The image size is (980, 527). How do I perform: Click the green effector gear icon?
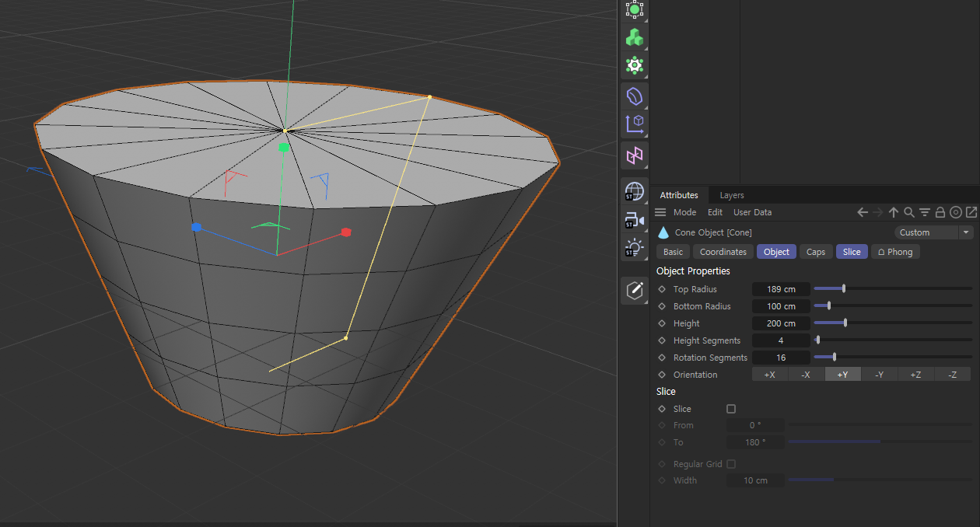[x=635, y=65]
